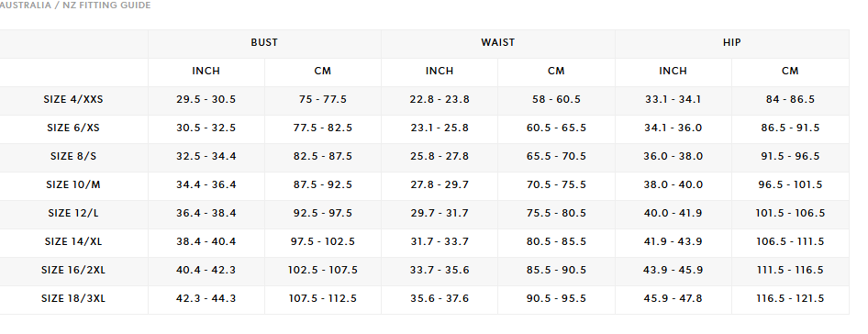Select hip cm cell 116.5 - 121.5
868x334 pixels.
coord(790,298)
